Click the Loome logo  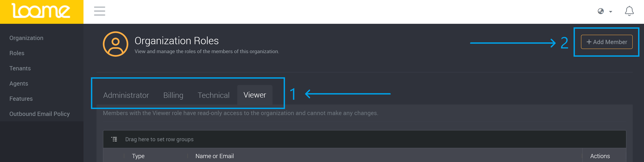pos(41,11)
